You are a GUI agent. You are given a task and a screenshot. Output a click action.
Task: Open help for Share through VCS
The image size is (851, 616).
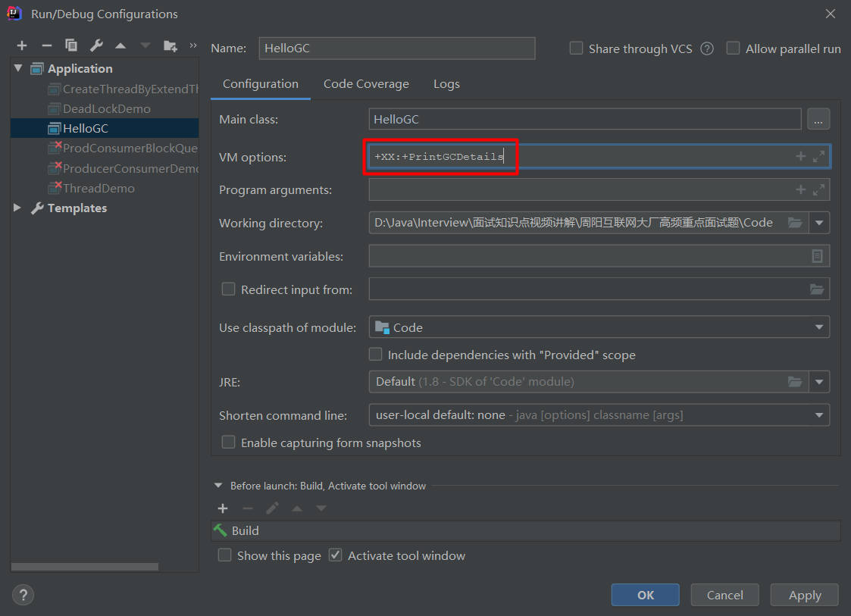(x=706, y=48)
